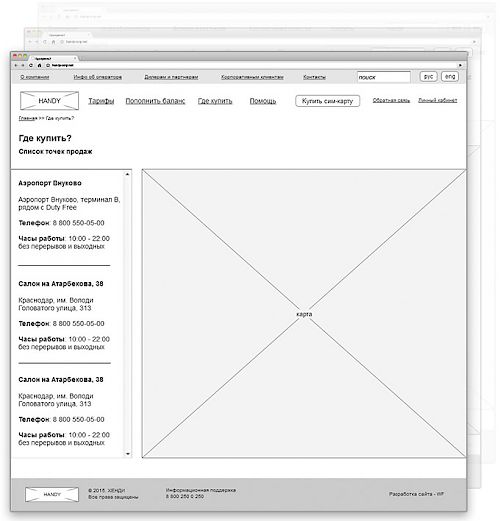Click the карта map placeholder
Viewport: 500px width, 521px height.
point(304,314)
